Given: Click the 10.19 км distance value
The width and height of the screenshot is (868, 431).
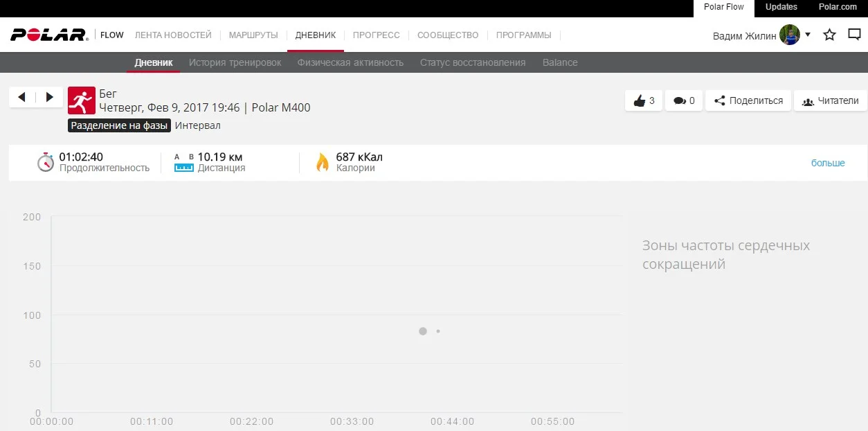Looking at the screenshot, I should (x=220, y=157).
